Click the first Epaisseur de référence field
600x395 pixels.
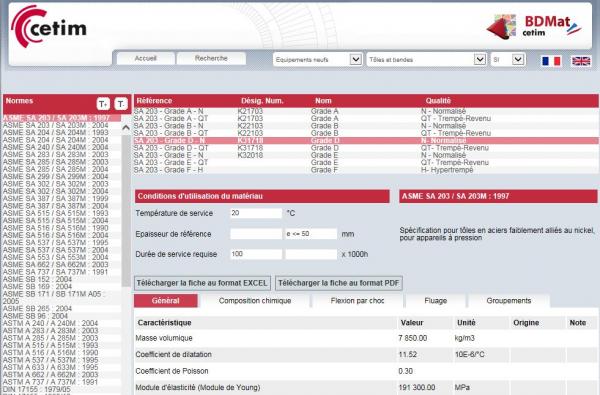pos(256,234)
